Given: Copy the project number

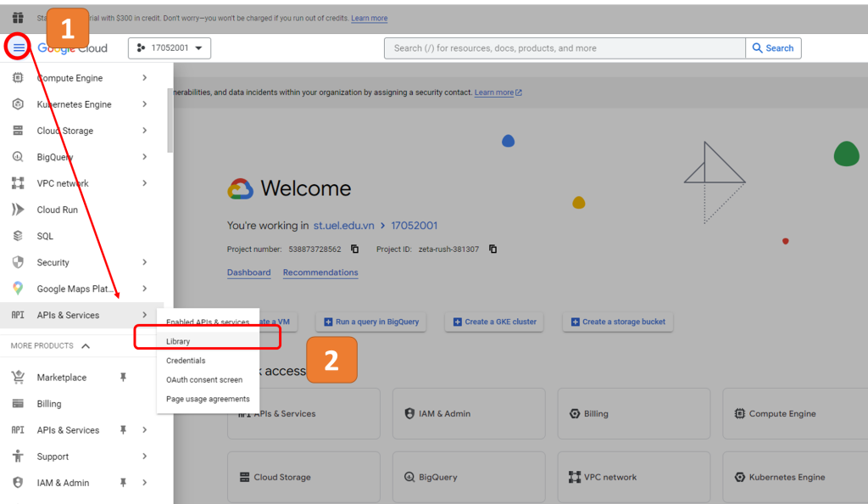Looking at the screenshot, I should coord(355,249).
